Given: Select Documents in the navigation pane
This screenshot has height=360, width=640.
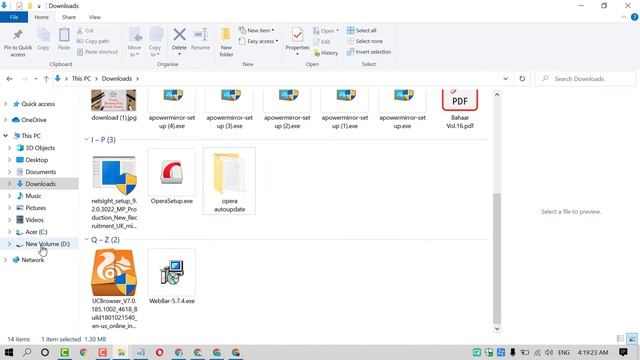Looking at the screenshot, I should pos(40,172).
